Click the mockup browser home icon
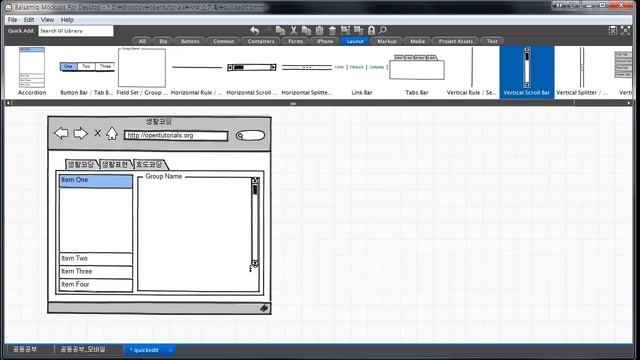 [112, 133]
